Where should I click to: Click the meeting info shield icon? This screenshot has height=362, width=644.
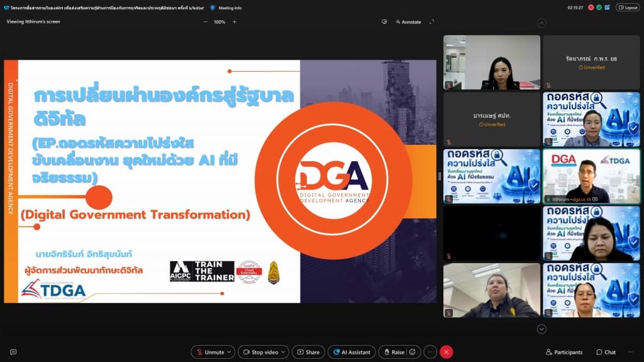pyautogui.click(x=213, y=8)
